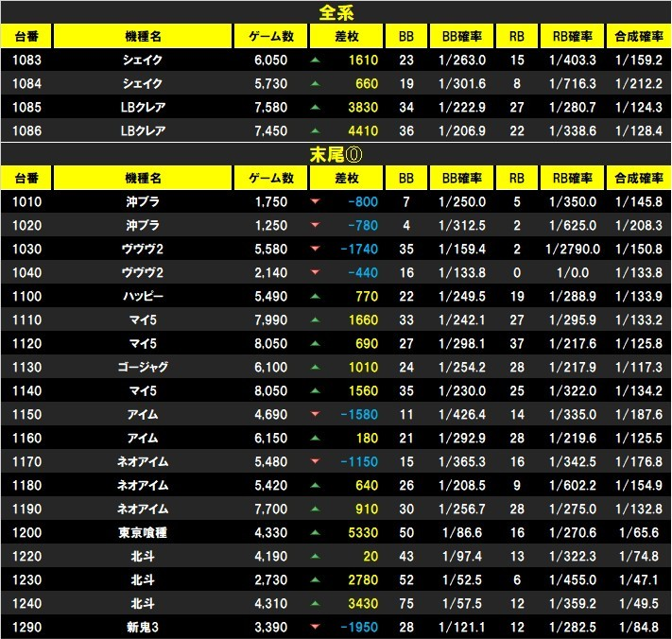Viewport: 672px width, 639px height.
Task: Click the red down arrow in row 1170
Action: [315, 461]
